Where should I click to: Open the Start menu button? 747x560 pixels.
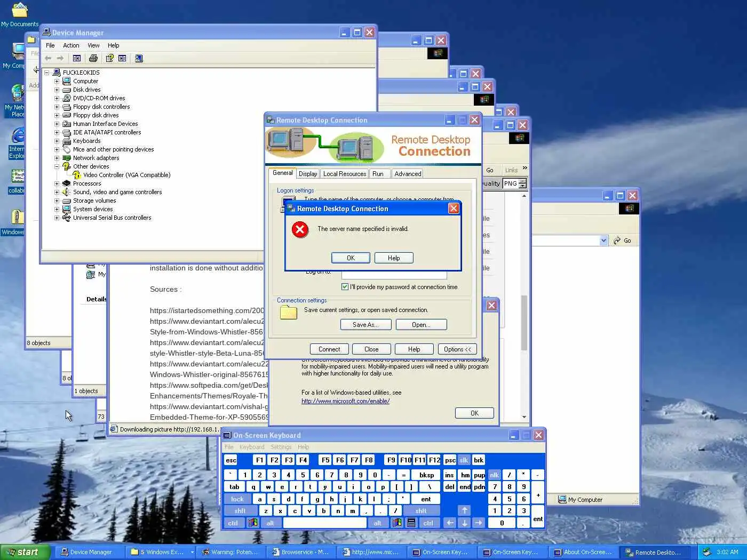[25, 552]
